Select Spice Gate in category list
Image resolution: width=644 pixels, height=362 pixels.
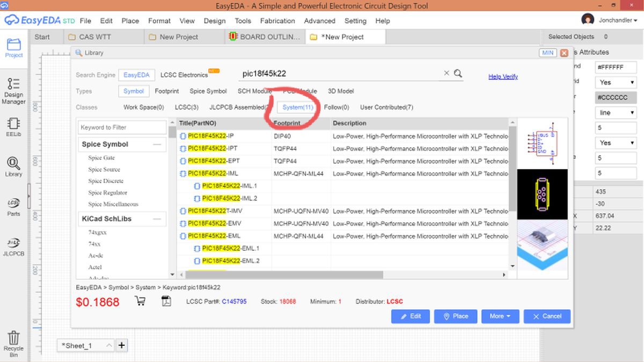(x=101, y=158)
